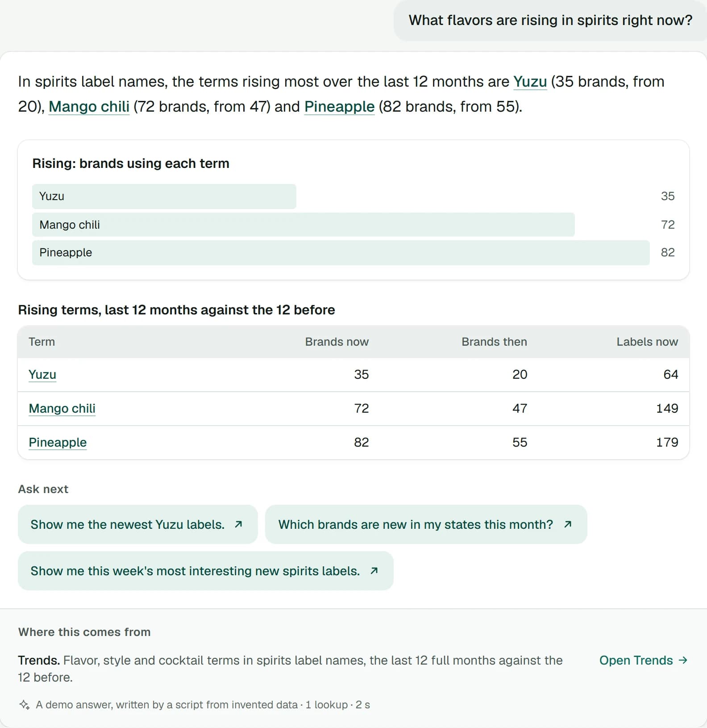
Task: Open the Yuzu link in the summary sentence
Action: tap(530, 82)
